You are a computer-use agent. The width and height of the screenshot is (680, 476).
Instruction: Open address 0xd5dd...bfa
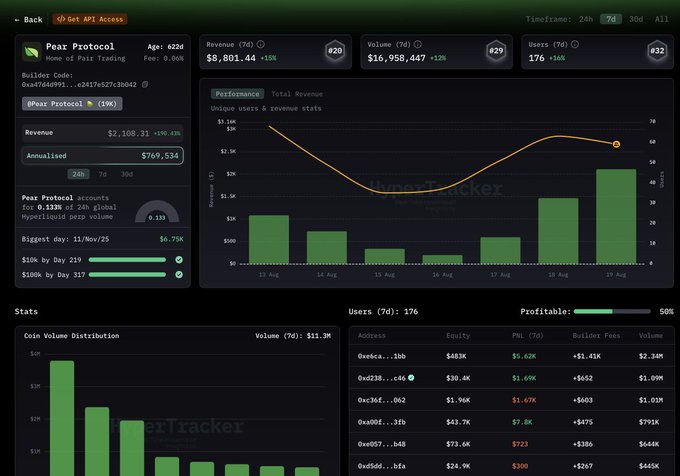382,466
